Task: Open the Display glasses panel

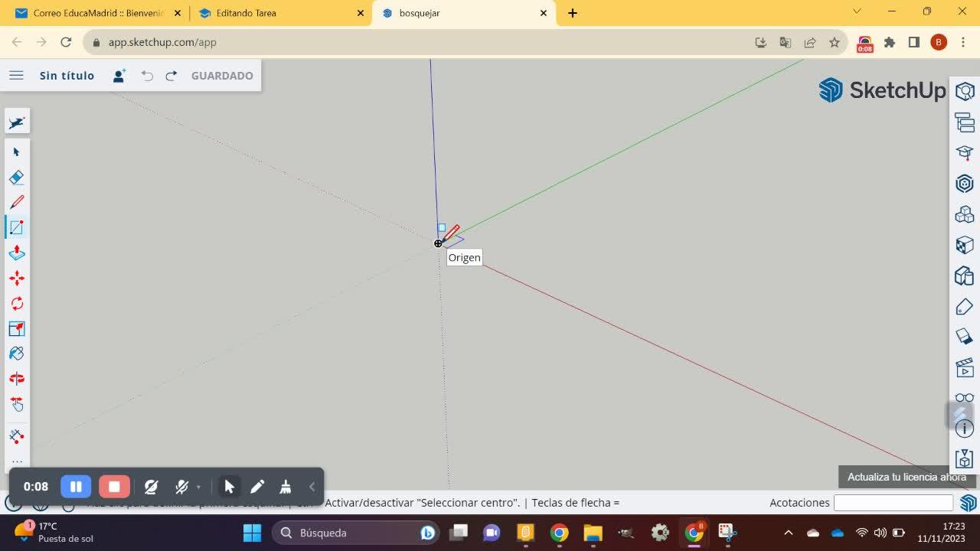Action: (x=965, y=398)
